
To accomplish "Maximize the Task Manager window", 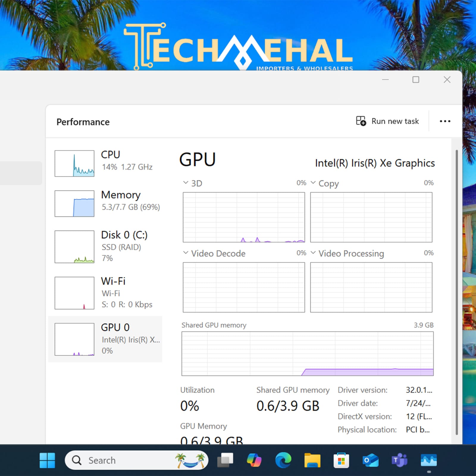I will pos(416,79).
